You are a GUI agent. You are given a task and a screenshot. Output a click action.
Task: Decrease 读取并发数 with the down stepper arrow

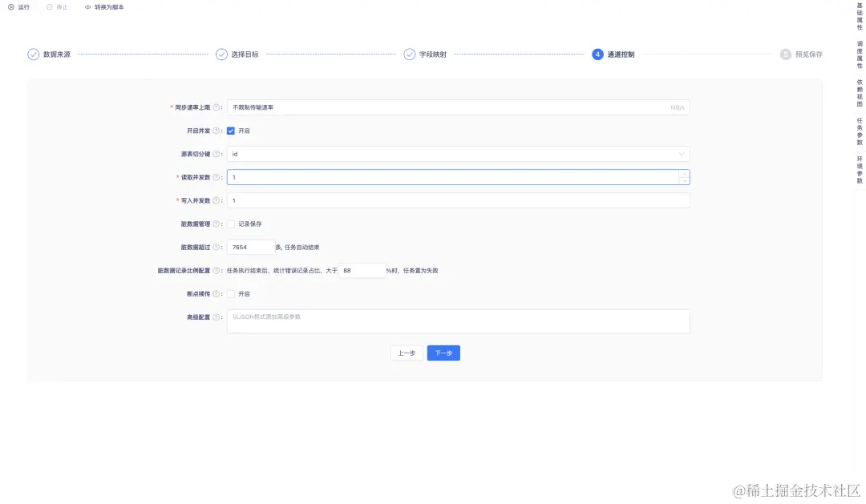(x=684, y=180)
